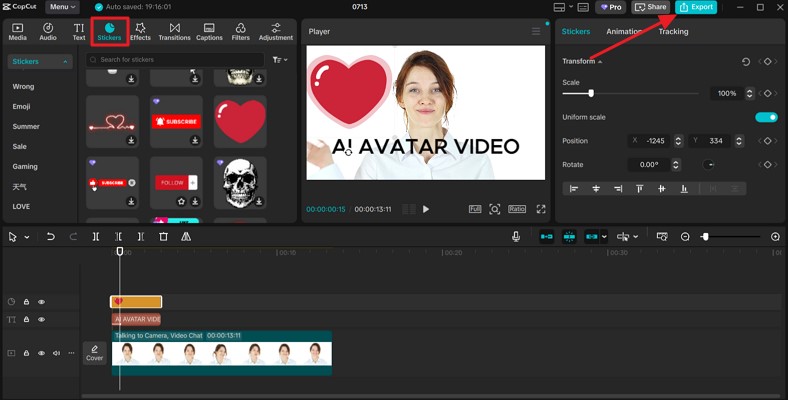
Task: Open the sticker filter dropdown
Action: coord(280,60)
